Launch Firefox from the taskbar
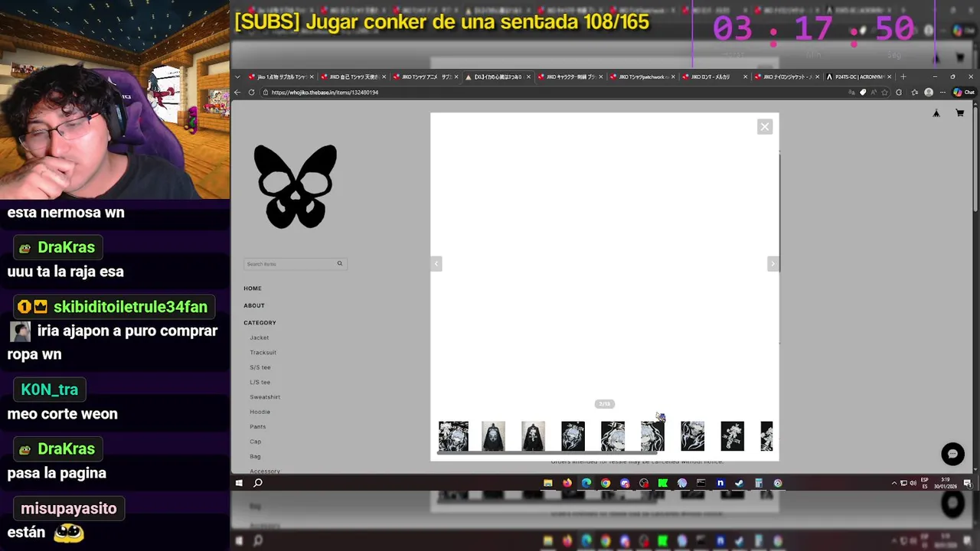Viewport: 980px width, 551px height. coord(567,483)
